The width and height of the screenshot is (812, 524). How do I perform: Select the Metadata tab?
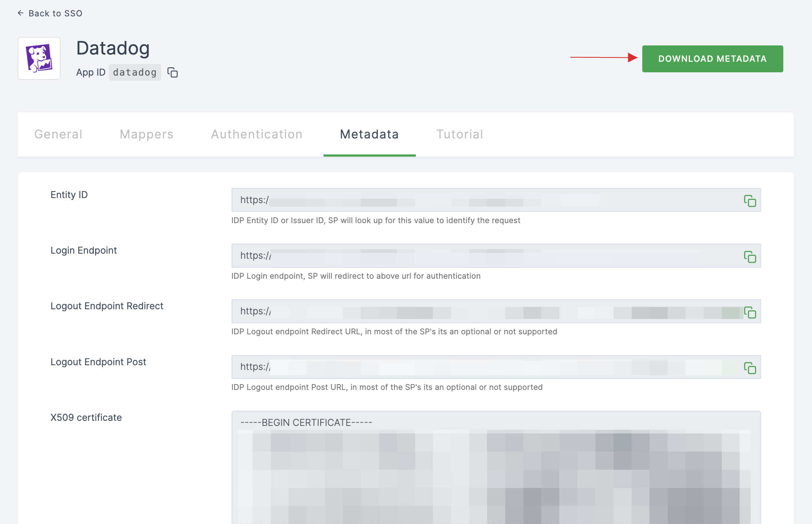click(369, 134)
